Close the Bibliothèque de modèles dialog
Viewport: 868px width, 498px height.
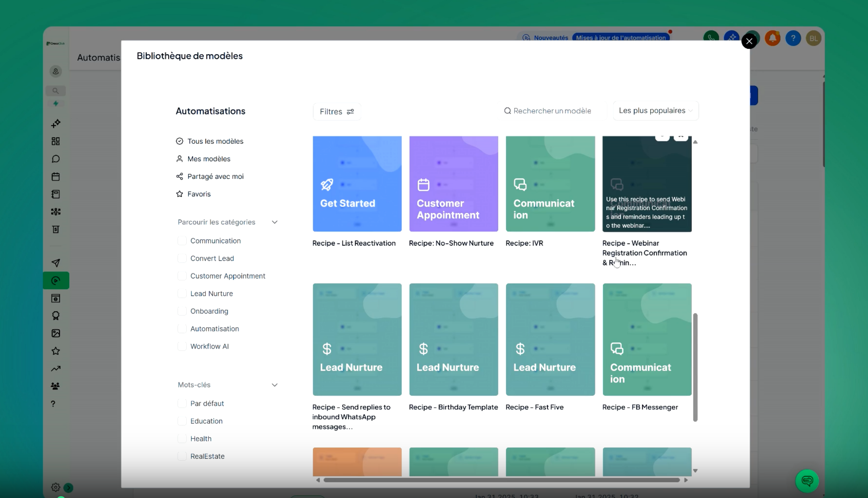tap(749, 41)
